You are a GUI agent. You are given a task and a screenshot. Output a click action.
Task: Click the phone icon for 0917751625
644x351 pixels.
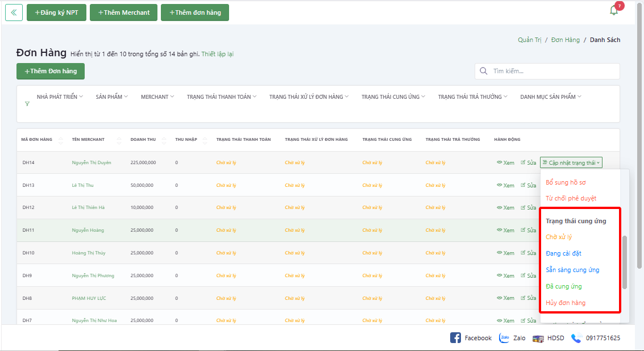coord(576,338)
